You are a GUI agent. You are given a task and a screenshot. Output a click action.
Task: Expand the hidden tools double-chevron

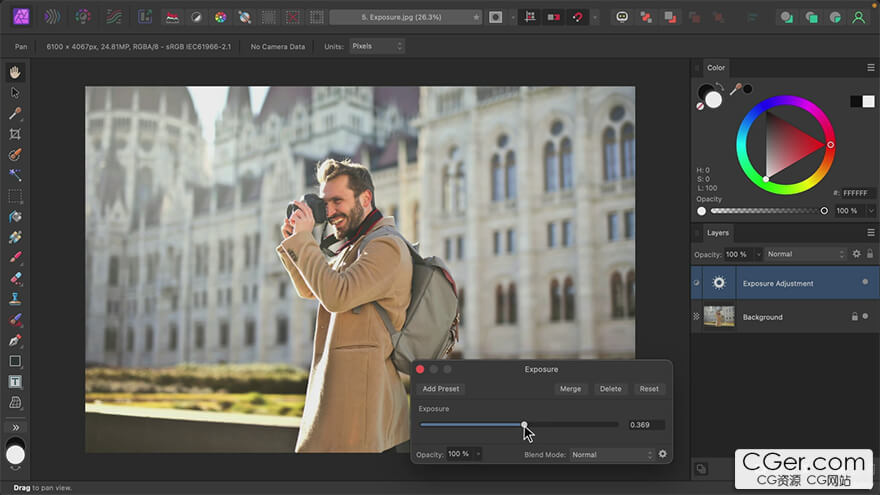click(x=15, y=428)
